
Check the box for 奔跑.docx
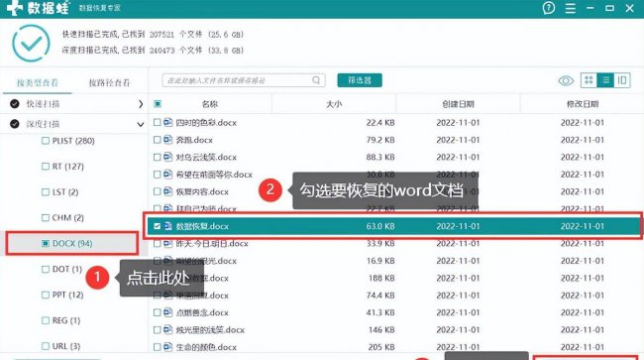pos(157,140)
